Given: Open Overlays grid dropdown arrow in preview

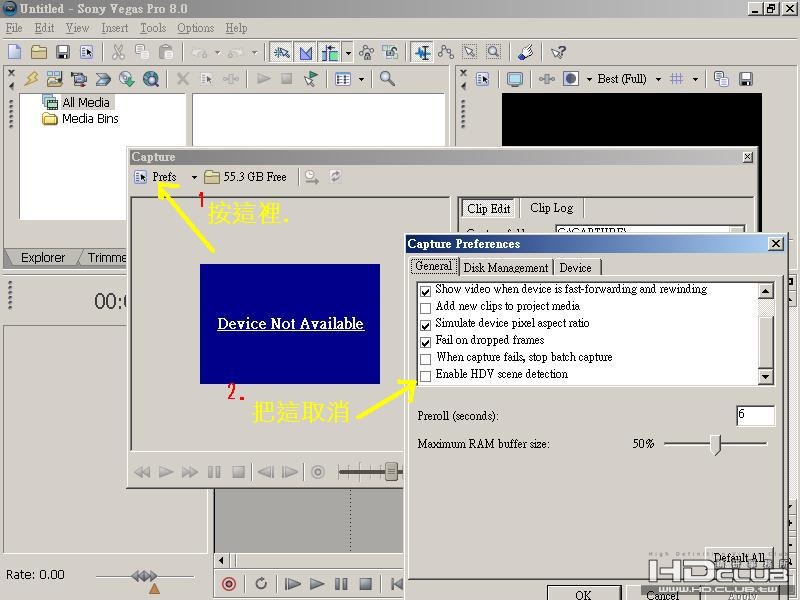Looking at the screenshot, I should point(695,79).
